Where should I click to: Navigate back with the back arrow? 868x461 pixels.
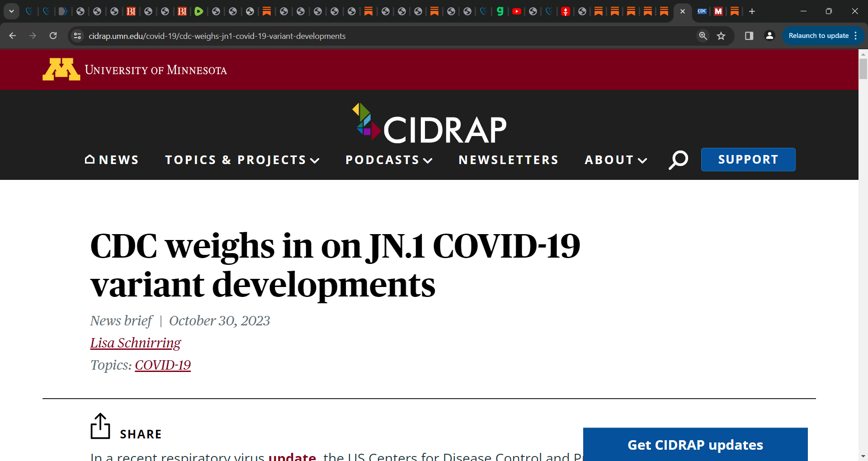click(x=12, y=36)
